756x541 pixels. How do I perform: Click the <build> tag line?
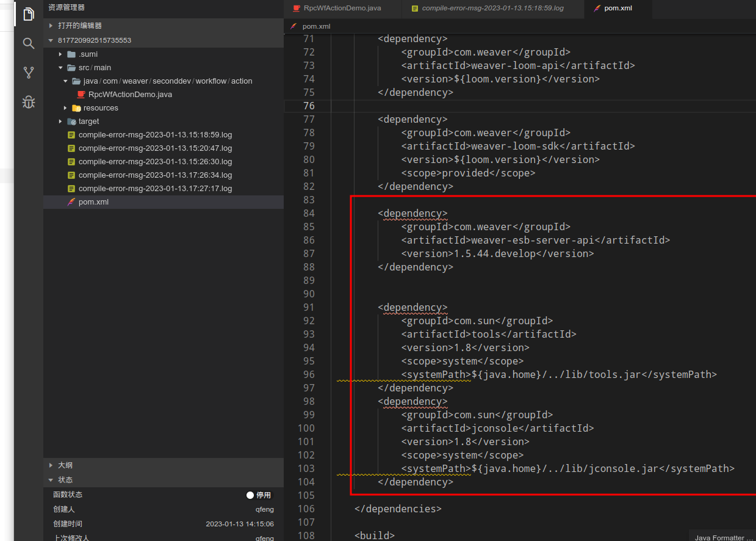coord(375,536)
